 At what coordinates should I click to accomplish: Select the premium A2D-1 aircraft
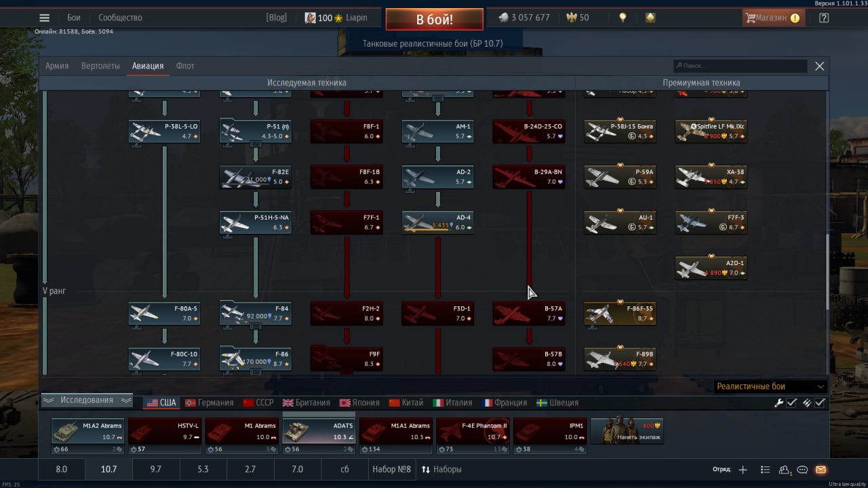point(711,268)
